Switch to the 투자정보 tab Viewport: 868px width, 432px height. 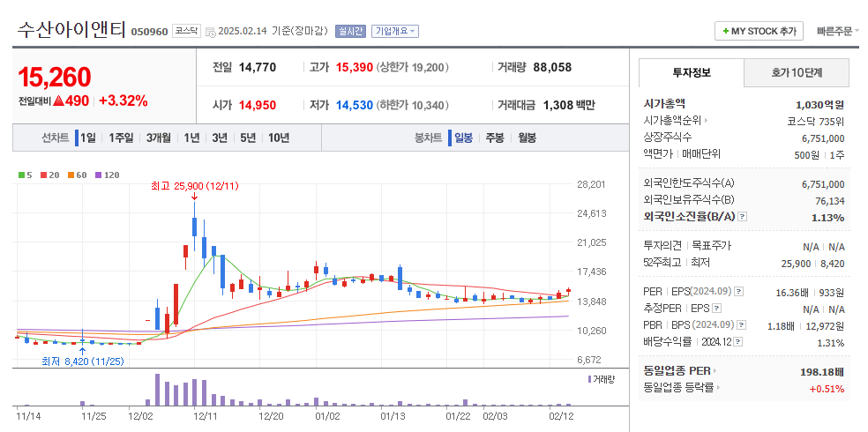coord(692,72)
